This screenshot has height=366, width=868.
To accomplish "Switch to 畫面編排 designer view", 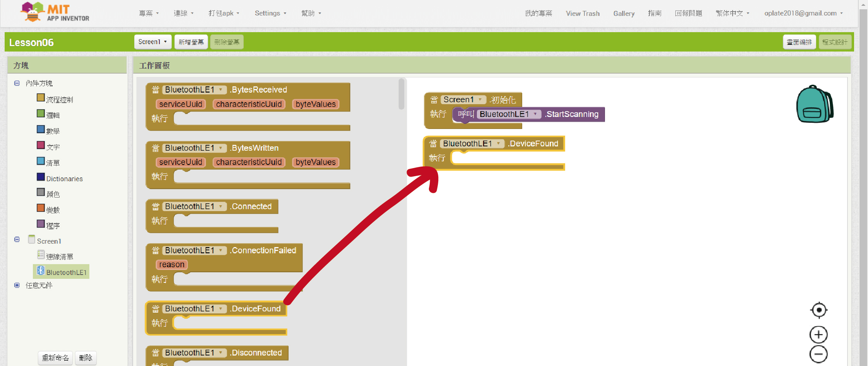I will 799,42.
